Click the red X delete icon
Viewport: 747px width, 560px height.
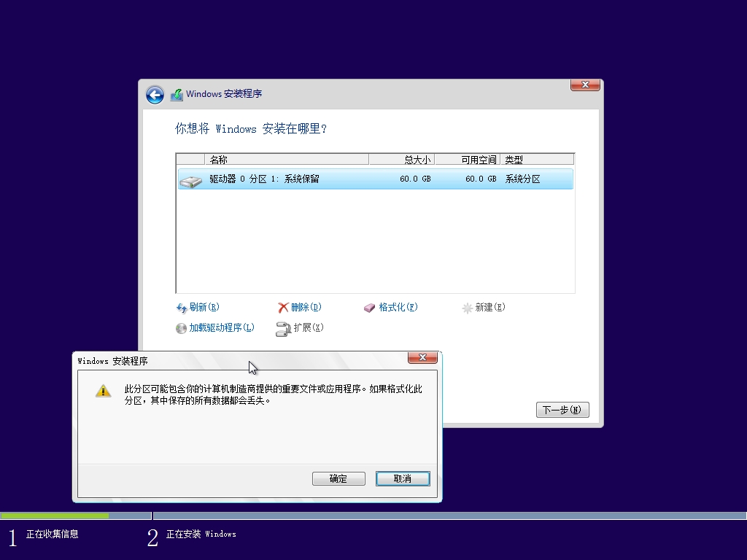click(283, 308)
